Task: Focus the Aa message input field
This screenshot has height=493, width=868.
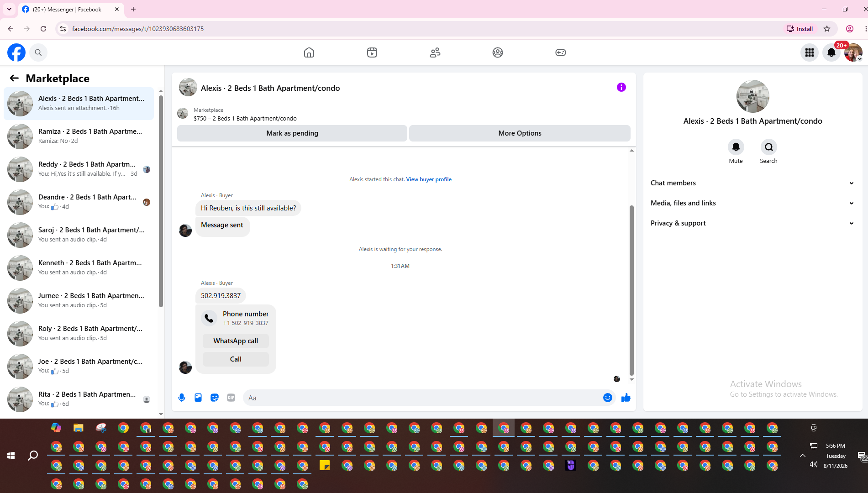Action: [423, 398]
